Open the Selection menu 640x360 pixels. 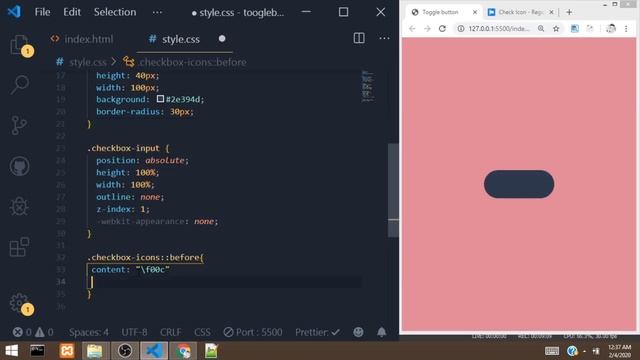(115, 12)
